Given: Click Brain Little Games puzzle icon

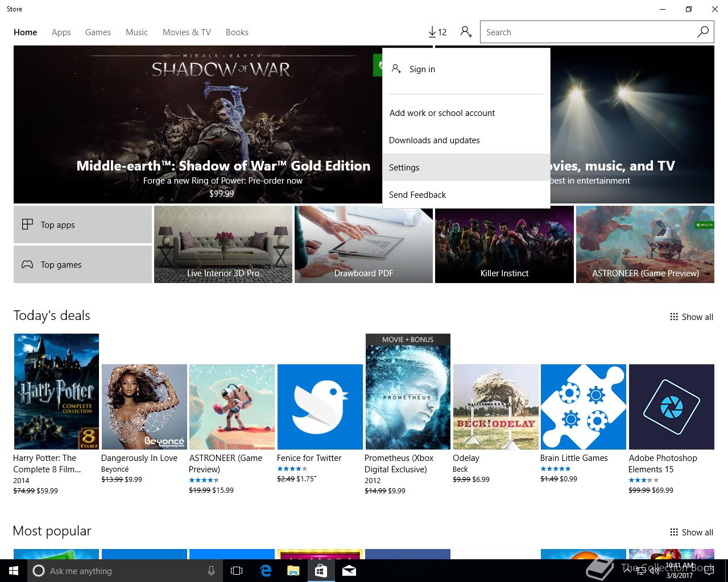Looking at the screenshot, I should (x=584, y=407).
